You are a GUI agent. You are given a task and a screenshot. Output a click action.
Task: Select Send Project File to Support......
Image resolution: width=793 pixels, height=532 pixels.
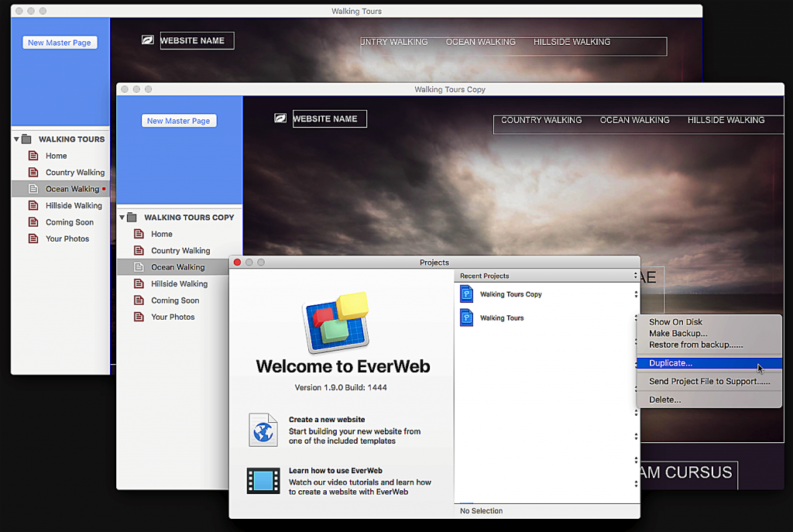709,381
